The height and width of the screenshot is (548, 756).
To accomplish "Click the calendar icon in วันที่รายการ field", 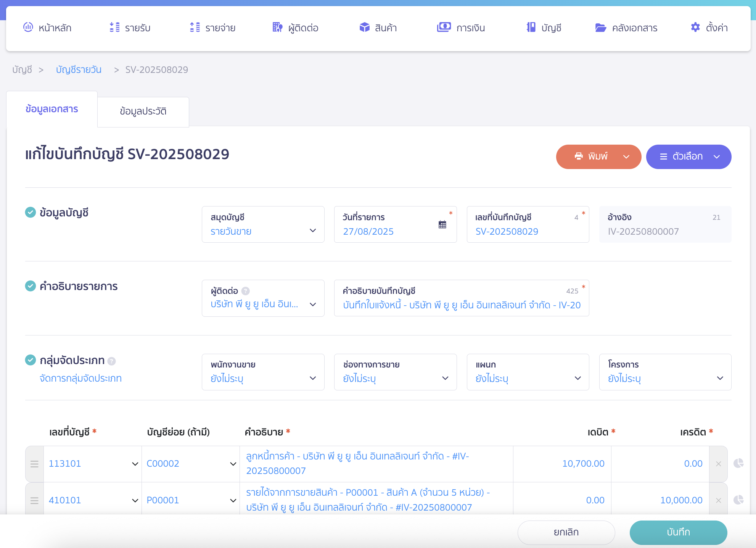I will point(442,224).
